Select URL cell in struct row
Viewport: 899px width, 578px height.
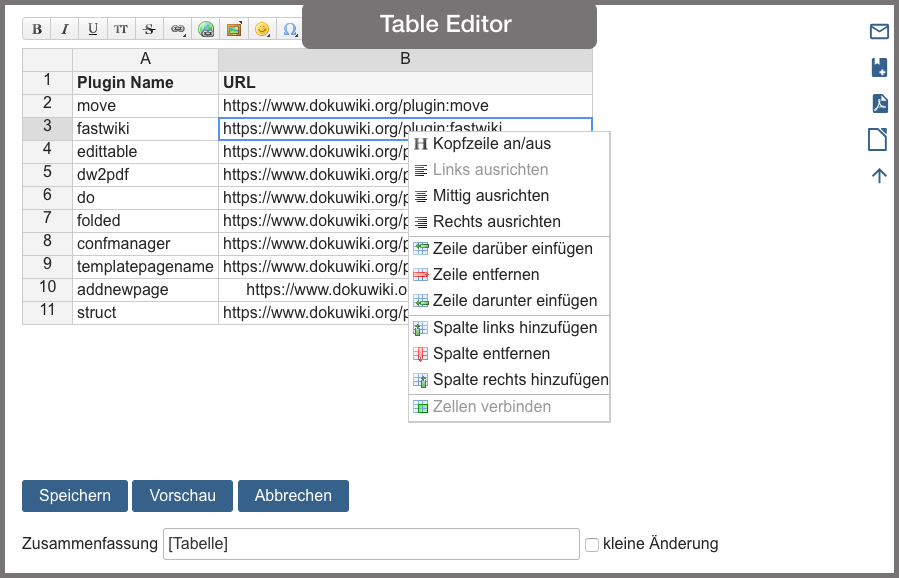pyautogui.click(x=314, y=313)
